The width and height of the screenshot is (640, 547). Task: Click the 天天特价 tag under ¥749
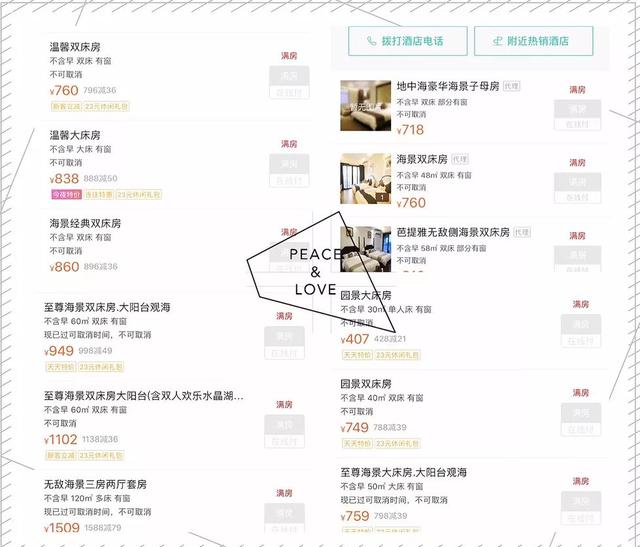357,444
